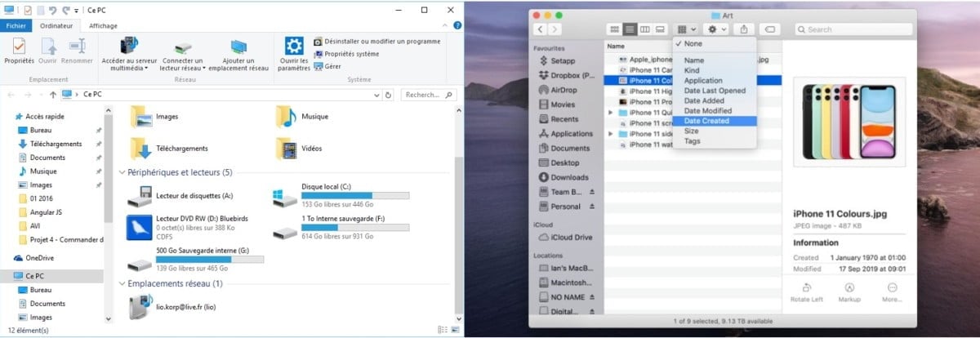980x338 pixels.
Task: Click Gérer in the Système group
Action: point(327,66)
